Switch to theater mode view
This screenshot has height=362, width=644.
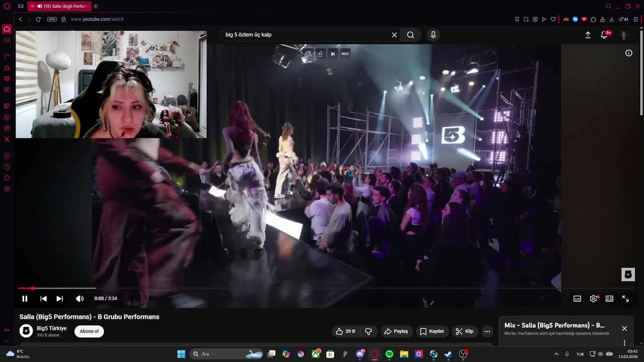coord(609,299)
